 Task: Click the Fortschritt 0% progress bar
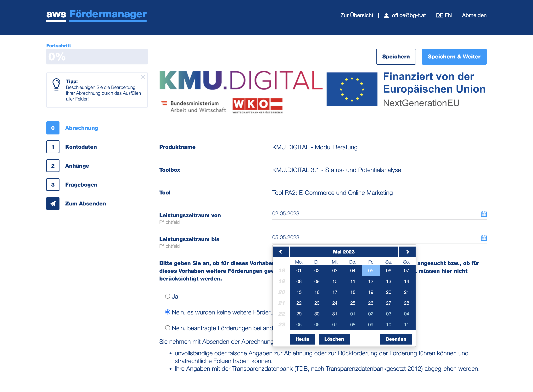(97, 57)
